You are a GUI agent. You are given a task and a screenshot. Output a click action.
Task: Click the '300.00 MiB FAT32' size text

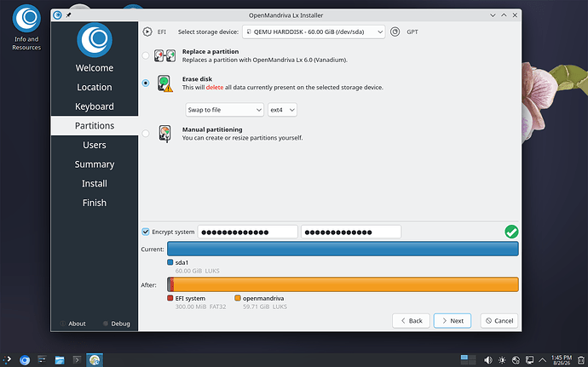pos(200,307)
